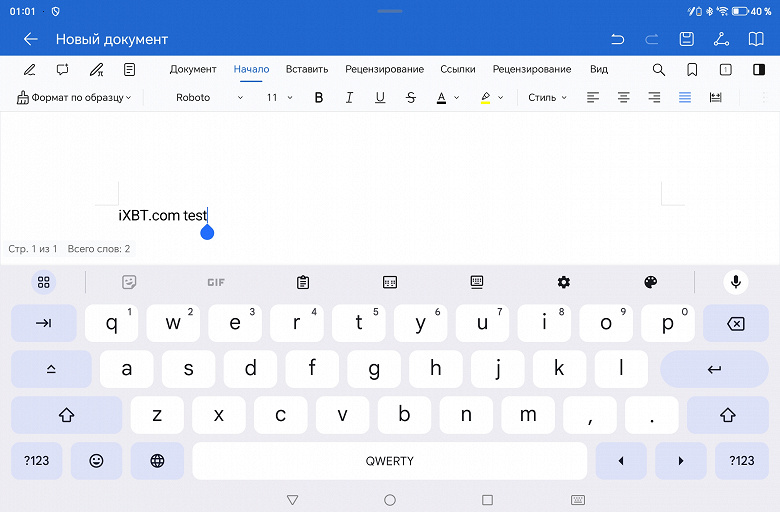Image resolution: width=780 pixels, height=512 pixels.
Task: Place cursor in iXBT.com test text
Action: coord(162,215)
